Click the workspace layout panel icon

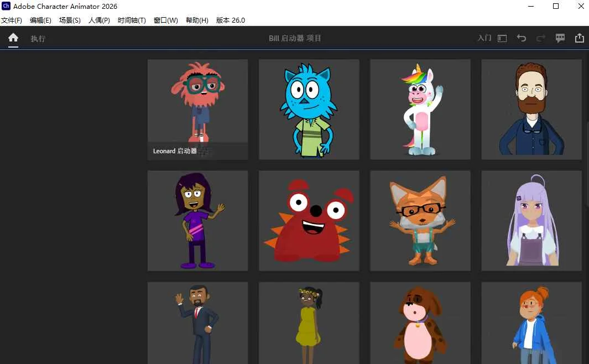pyautogui.click(x=502, y=38)
